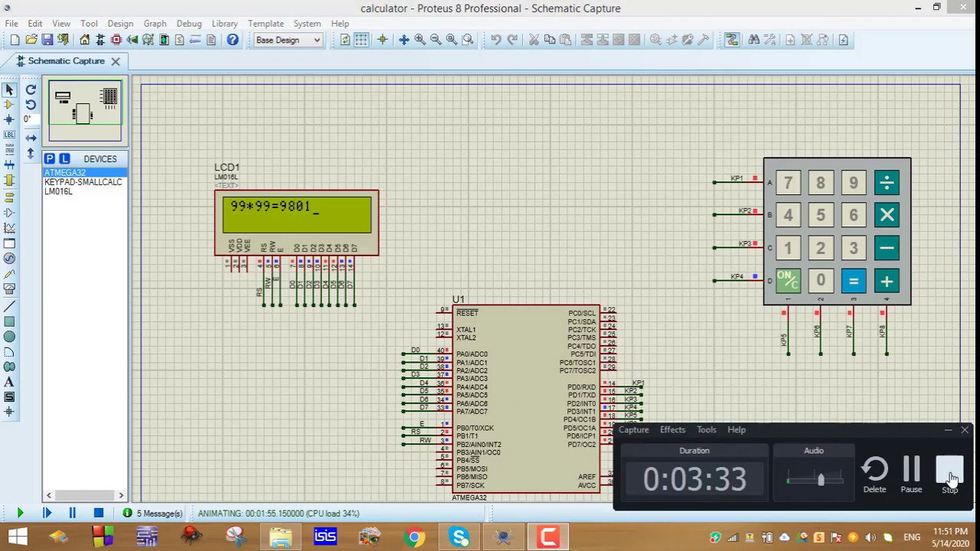980x551 pixels.
Task: Choose the 2D text tool
Action: coord(9,382)
